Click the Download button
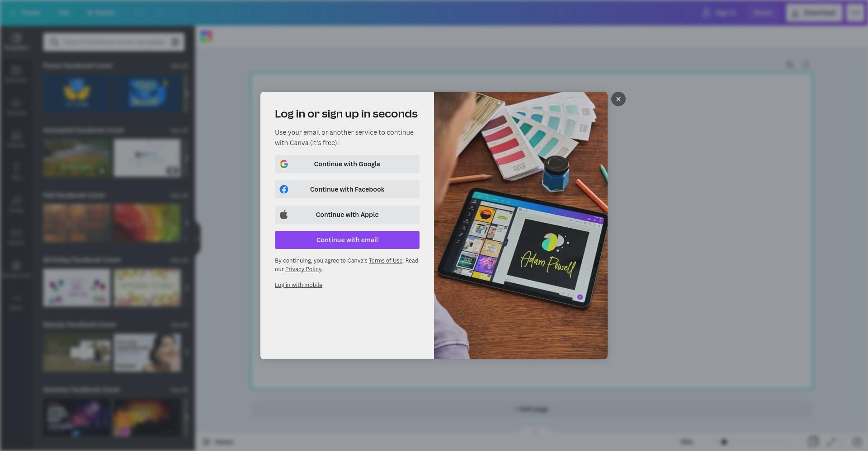Viewport: 868px width, 451px height. 814,13
